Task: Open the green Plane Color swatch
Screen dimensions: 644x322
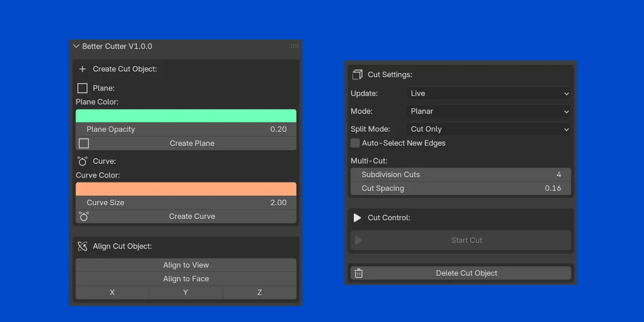Action: 186,115
